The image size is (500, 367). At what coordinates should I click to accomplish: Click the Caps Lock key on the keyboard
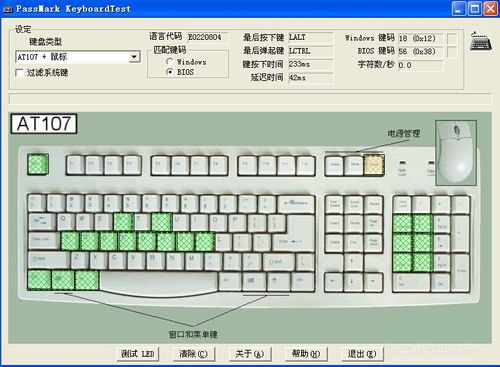pos(44,241)
